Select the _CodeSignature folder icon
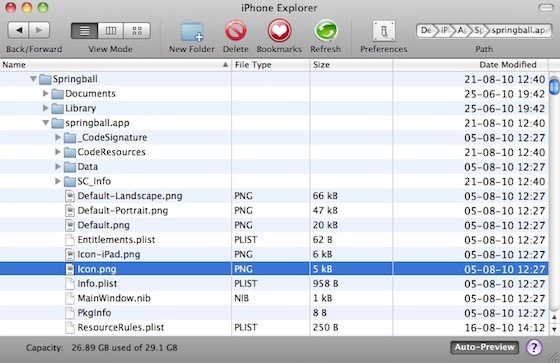 click(x=70, y=138)
